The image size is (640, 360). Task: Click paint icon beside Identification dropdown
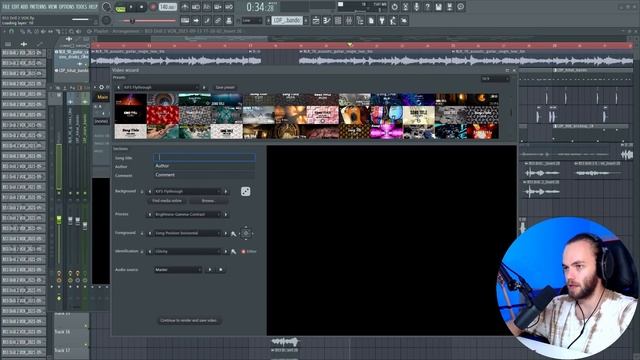click(x=233, y=252)
